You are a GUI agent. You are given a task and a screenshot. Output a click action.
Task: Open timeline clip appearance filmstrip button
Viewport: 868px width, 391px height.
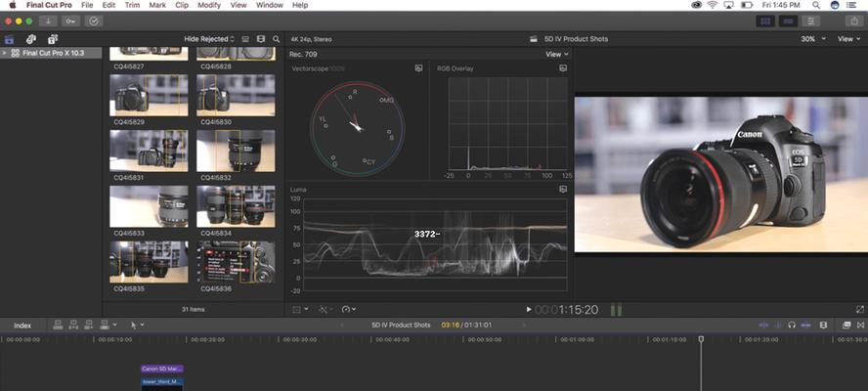(823, 326)
